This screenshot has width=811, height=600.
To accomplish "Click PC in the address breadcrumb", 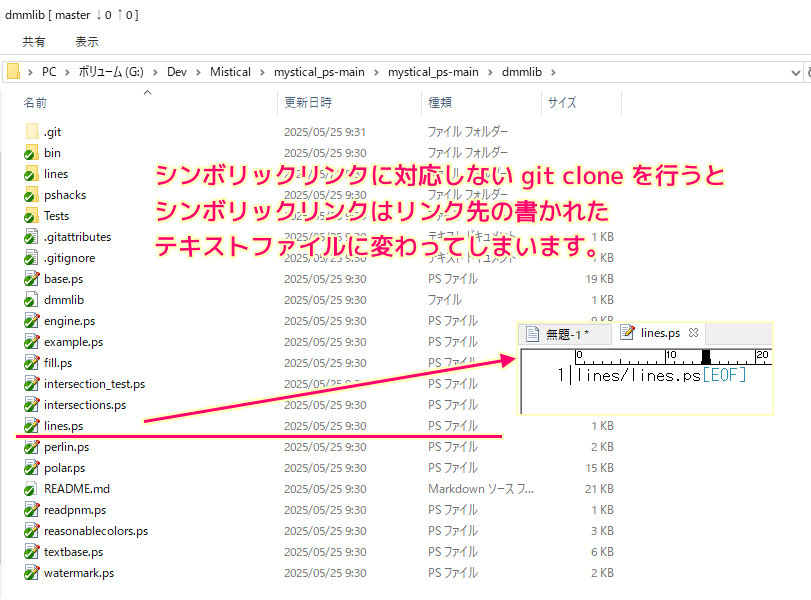I will pos(49,72).
